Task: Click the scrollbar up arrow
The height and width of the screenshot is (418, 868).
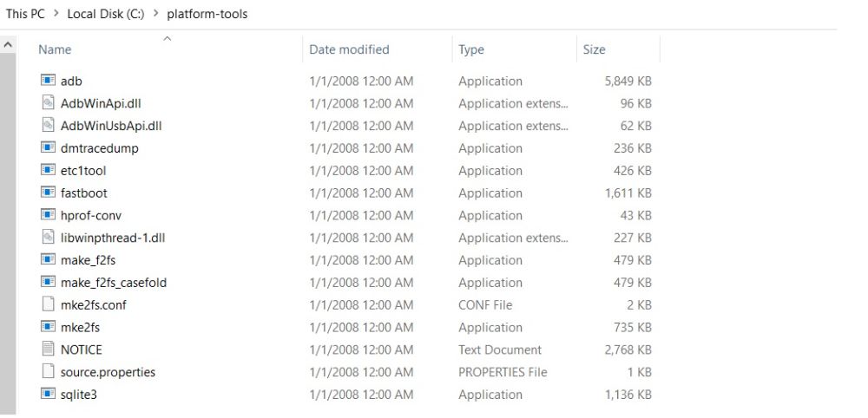Action: [8, 43]
